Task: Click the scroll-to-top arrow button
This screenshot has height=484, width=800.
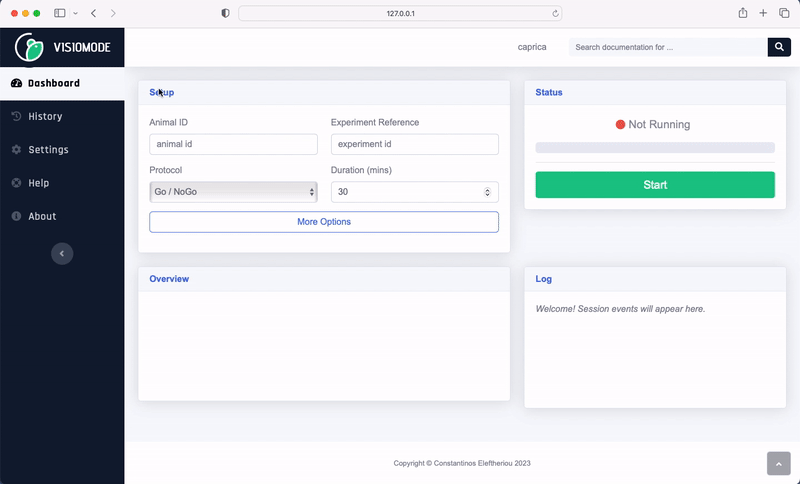Action: coord(779,463)
